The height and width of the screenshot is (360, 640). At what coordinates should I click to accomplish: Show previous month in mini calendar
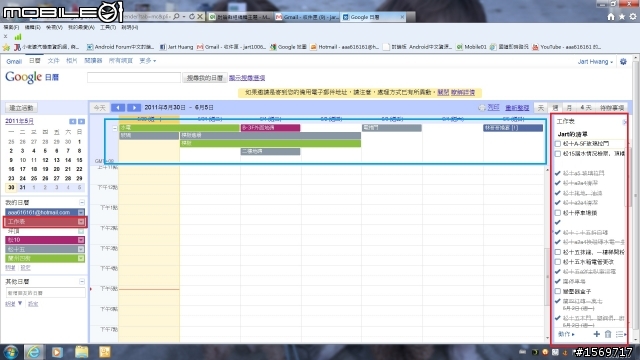pos(73,121)
